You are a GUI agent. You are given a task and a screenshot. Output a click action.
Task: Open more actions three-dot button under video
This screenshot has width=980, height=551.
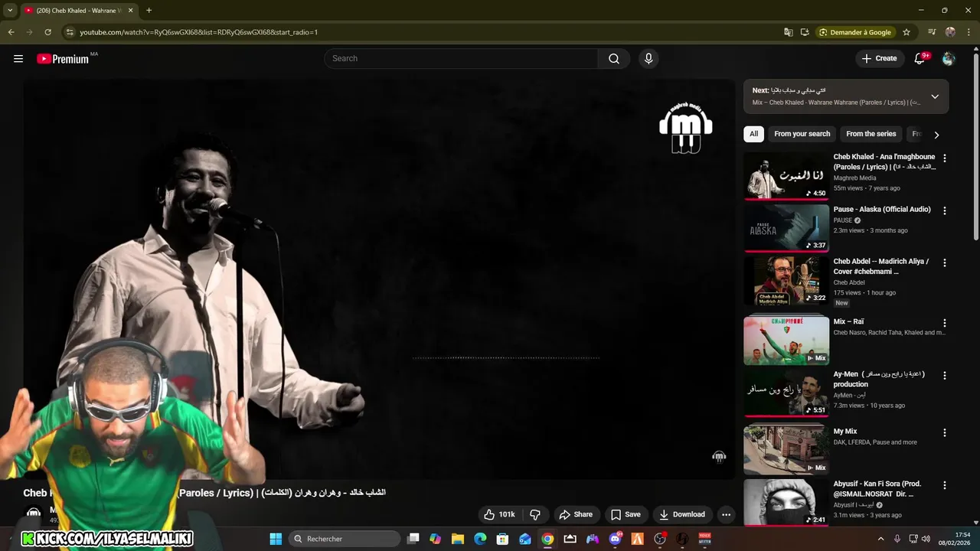pos(726,514)
